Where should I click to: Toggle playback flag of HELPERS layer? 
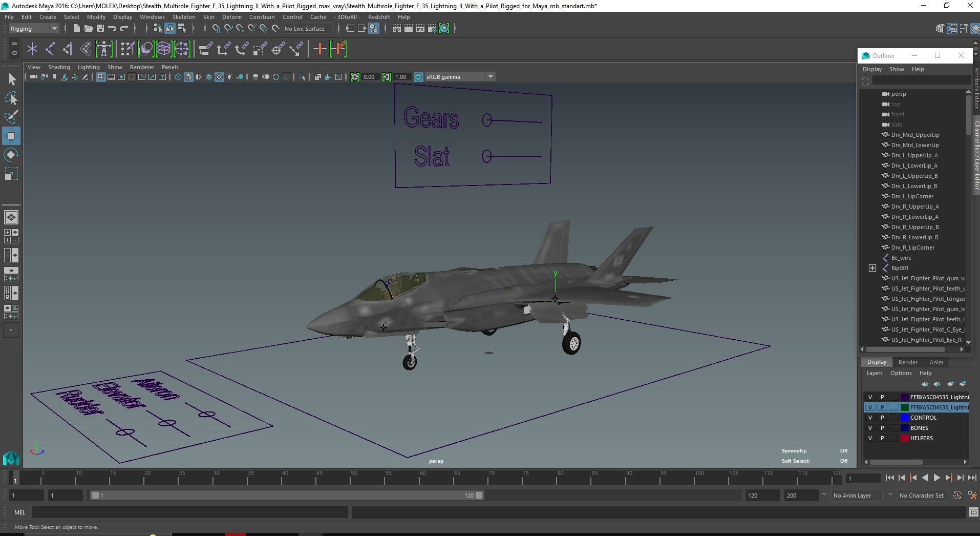882,438
